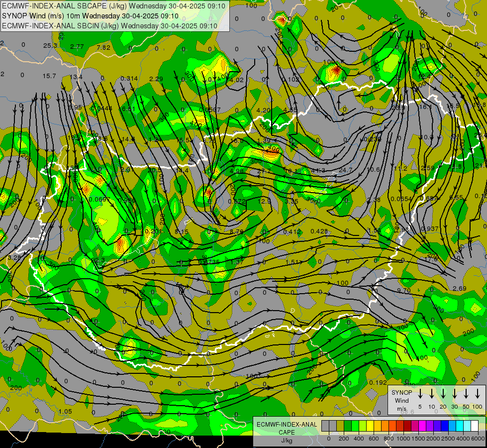Click the map value '2.69'
The image size is (487, 448).
(x=459, y=289)
